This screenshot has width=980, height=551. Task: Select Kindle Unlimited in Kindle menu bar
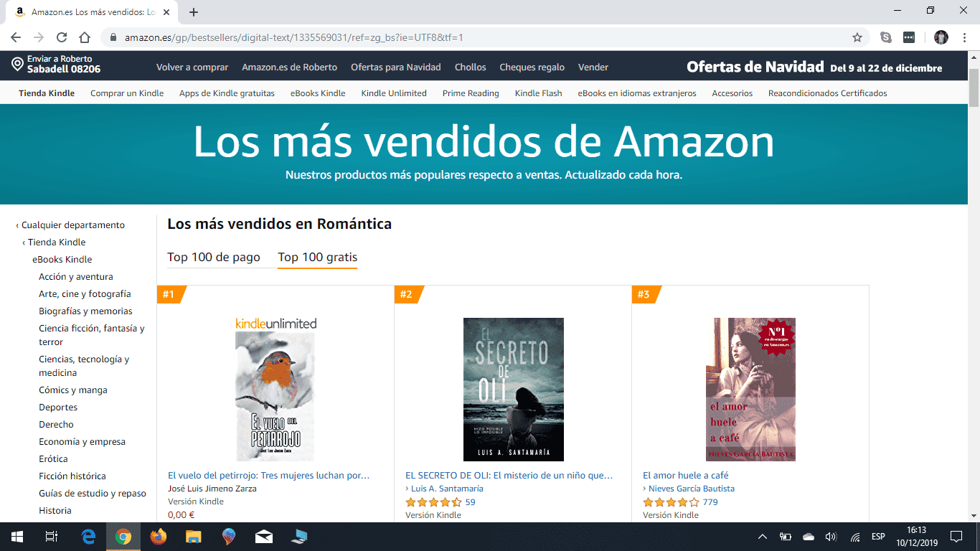[394, 93]
